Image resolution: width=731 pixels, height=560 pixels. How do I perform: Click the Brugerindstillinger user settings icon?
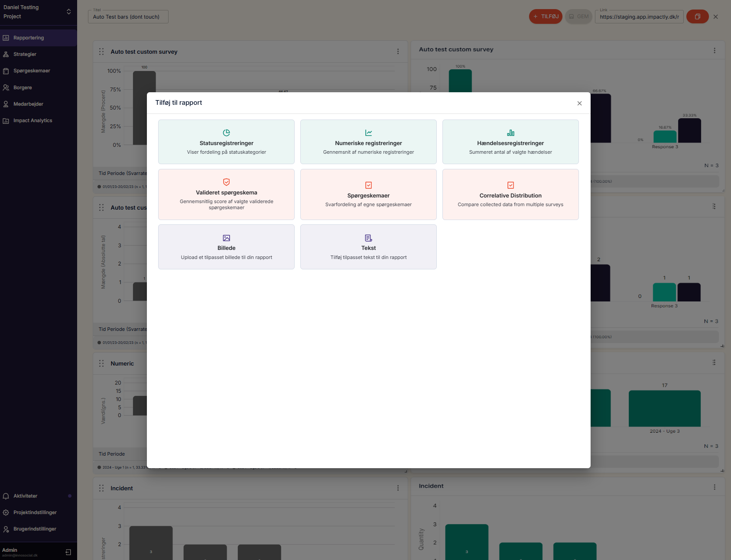pyautogui.click(x=6, y=529)
